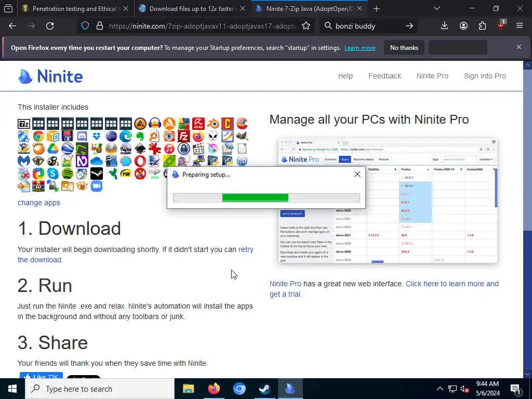Image resolution: width=532 pixels, height=399 pixels.
Task: Reload the current page
Action: [50, 26]
